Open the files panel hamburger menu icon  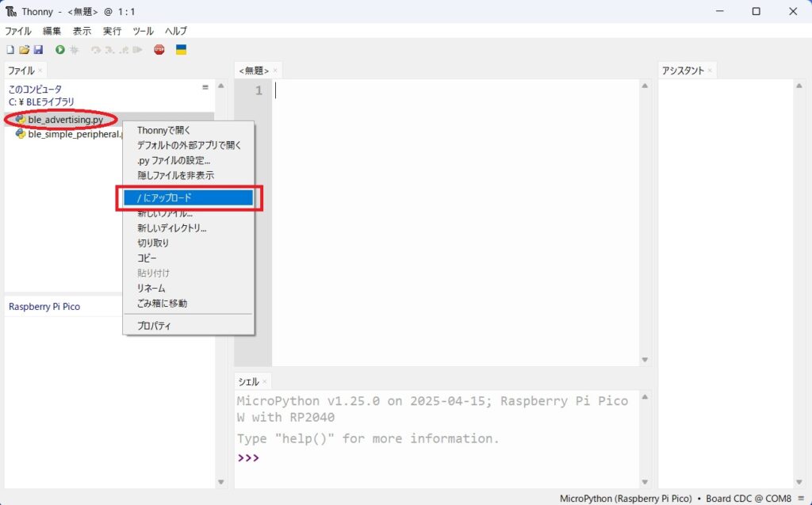(205, 88)
